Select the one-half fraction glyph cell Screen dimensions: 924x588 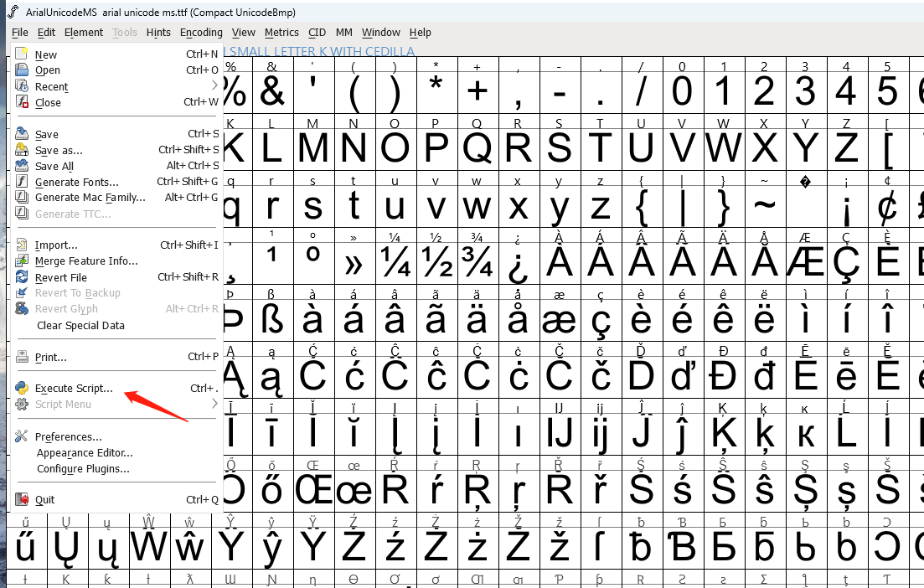pyautogui.click(x=436, y=263)
